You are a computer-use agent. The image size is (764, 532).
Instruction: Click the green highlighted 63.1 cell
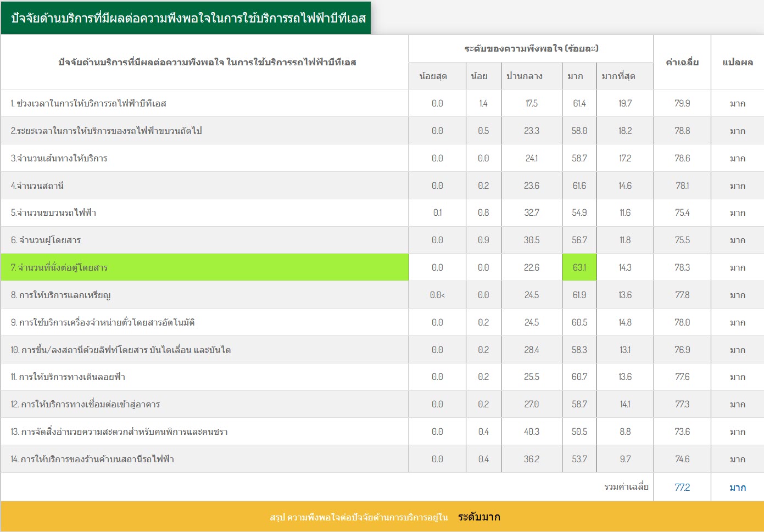[579, 268]
